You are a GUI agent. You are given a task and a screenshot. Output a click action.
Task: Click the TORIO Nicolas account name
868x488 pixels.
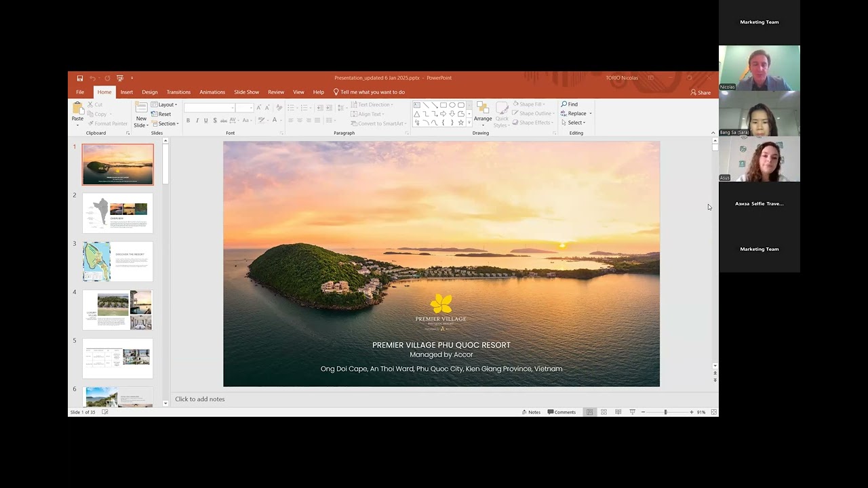coord(622,78)
